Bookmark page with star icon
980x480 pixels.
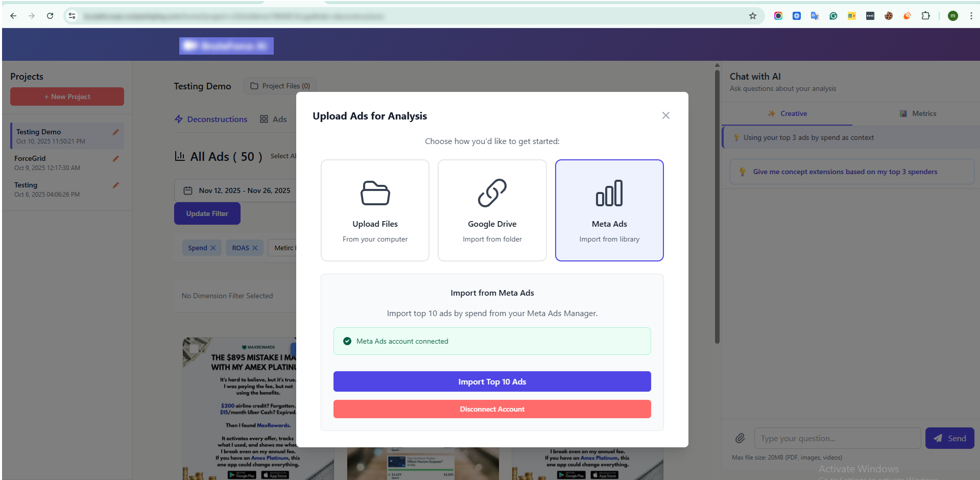pos(752,16)
